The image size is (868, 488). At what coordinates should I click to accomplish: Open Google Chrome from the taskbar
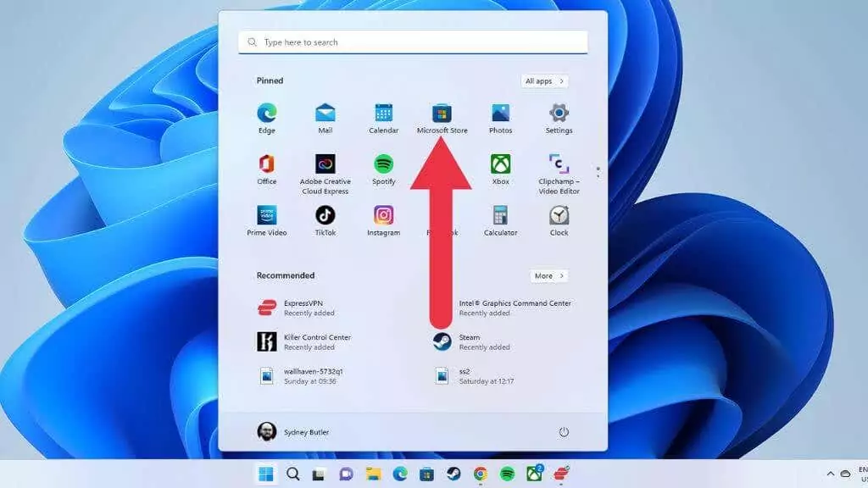(x=480, y=474)
